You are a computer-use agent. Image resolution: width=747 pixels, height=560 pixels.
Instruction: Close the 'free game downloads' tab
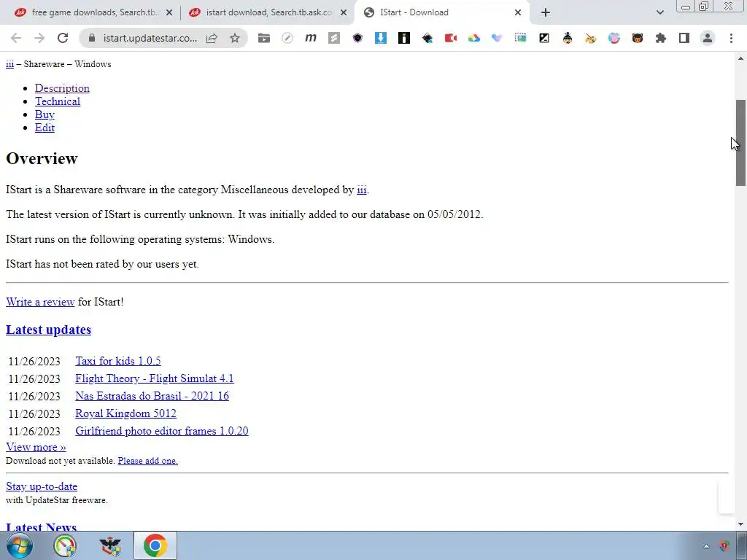click(169, 12)
